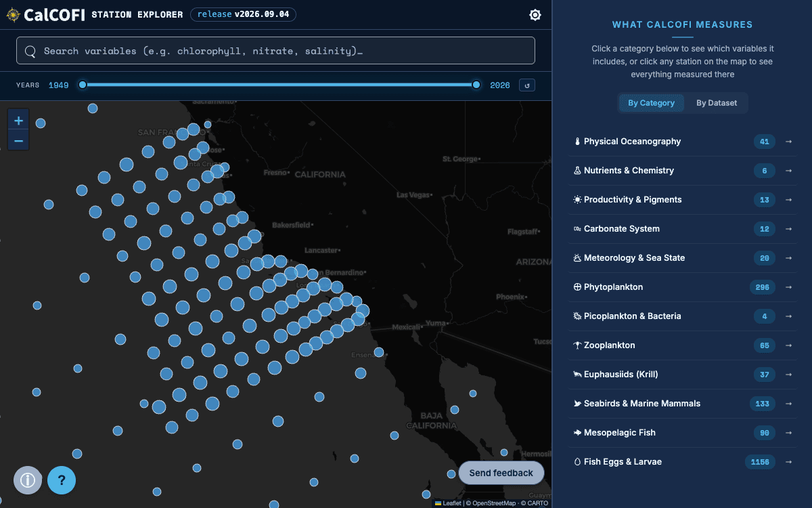
Task: Click the CalCOFI title text
Action: (54, 15)
